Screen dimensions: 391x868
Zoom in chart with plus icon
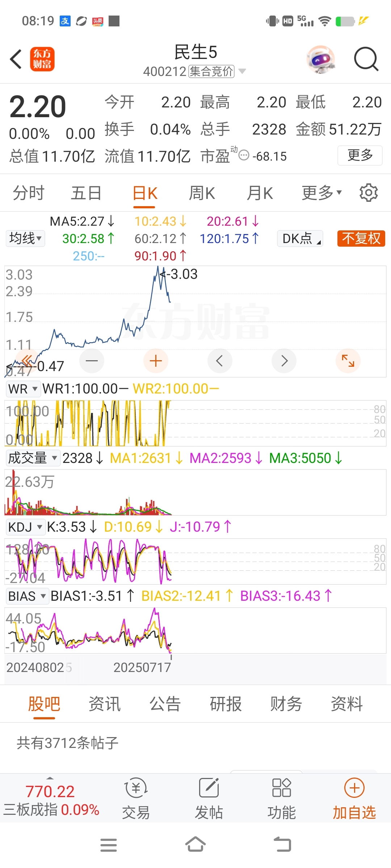coord(156,361)
